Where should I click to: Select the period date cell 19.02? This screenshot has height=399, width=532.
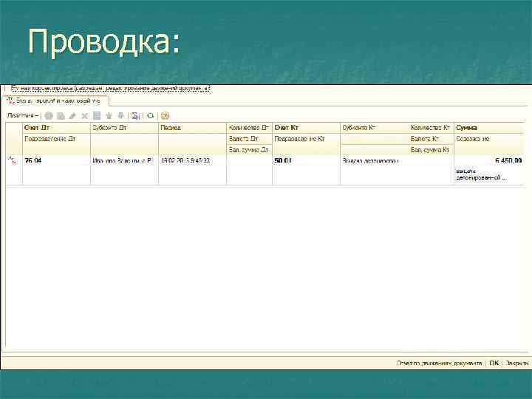tap(192, 160)
